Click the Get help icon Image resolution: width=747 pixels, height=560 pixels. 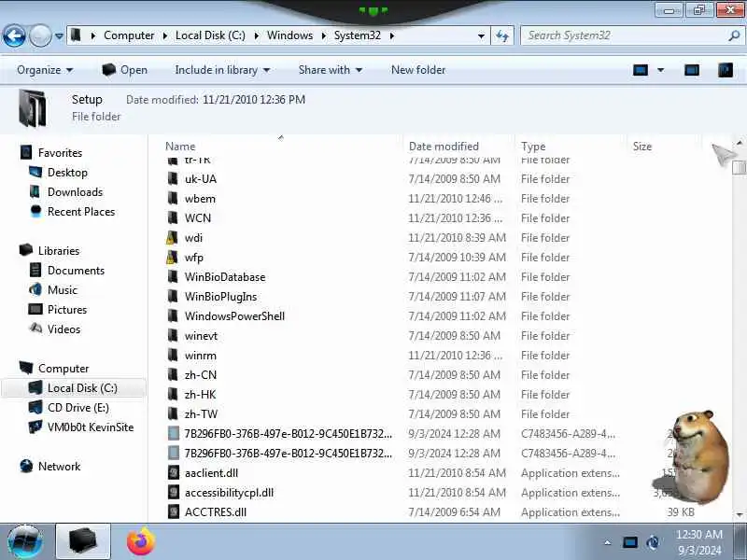coord(726,71)
